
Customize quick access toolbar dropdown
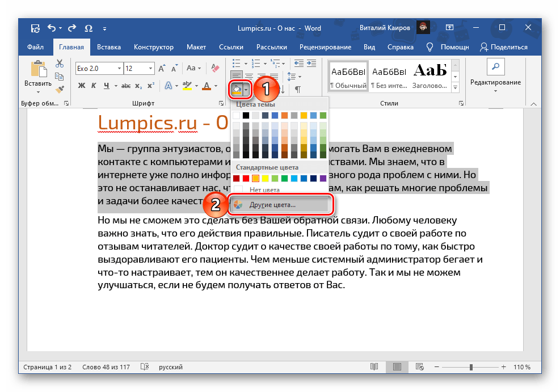104,28
